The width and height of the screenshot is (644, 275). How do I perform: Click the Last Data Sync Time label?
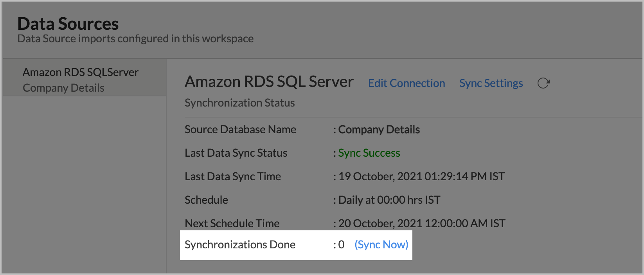pos(233,176)
